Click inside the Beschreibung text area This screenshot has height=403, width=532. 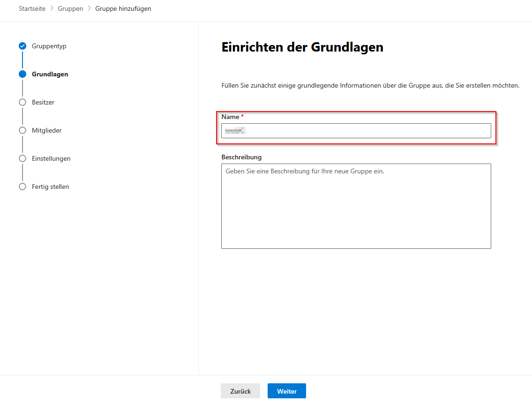tap(356, 206)
